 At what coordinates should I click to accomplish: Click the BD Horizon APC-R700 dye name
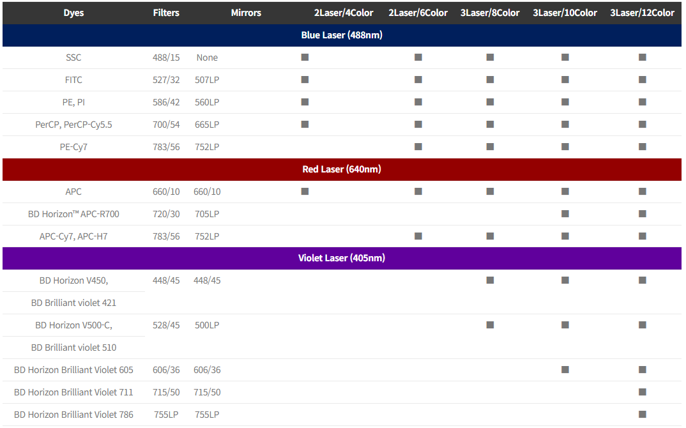click(74, 214)
